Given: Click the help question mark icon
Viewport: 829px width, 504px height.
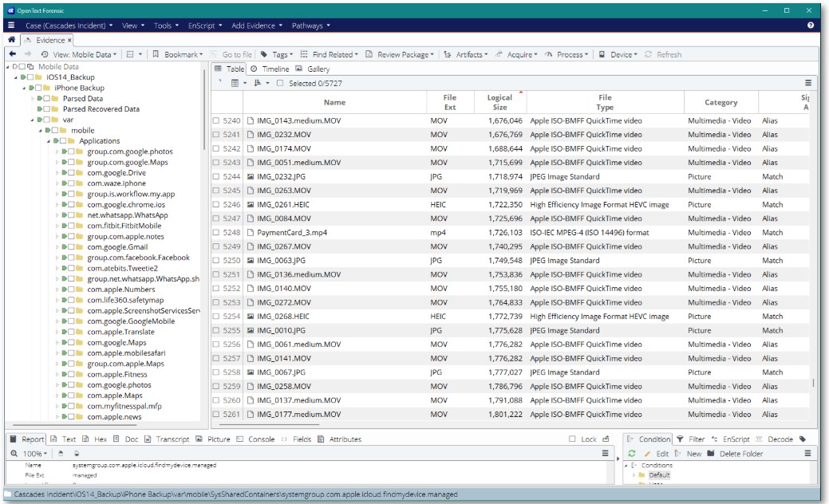Looking at the screenshot, I should click(x=811, y=26).
